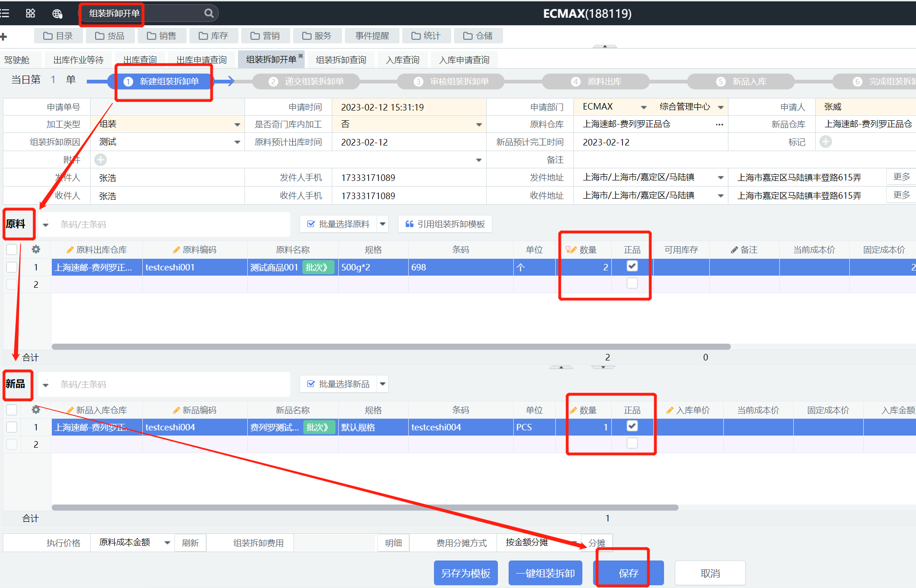Expand the 加工类型 dropdown
This screenshot has width=916, height=588.
tap(237, 125)
